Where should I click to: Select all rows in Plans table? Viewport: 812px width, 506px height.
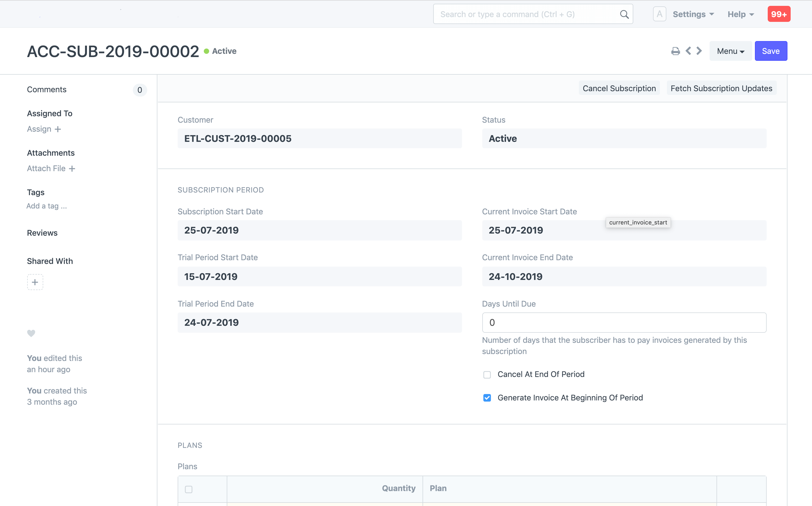tap(189, 489)
